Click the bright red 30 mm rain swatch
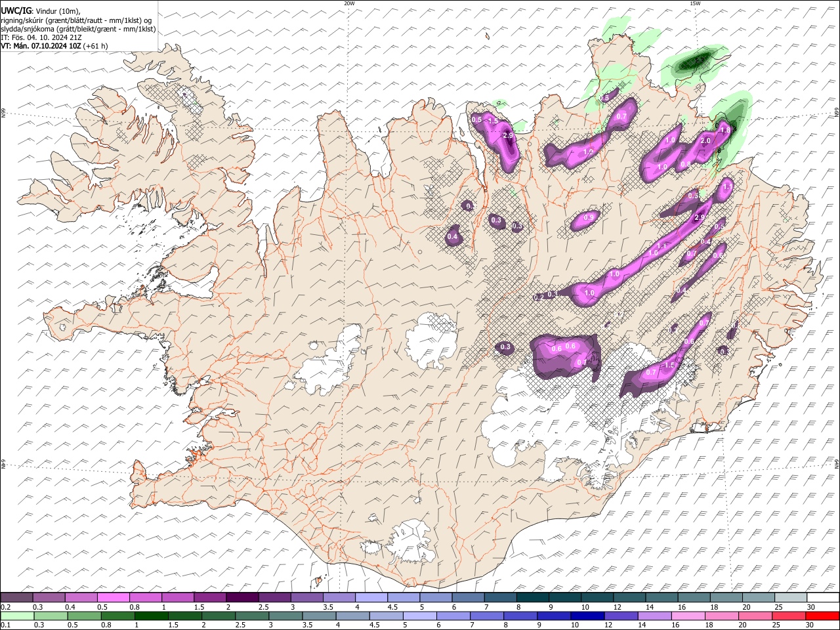Viewport: 840px width, 630px height. point(823,616)
